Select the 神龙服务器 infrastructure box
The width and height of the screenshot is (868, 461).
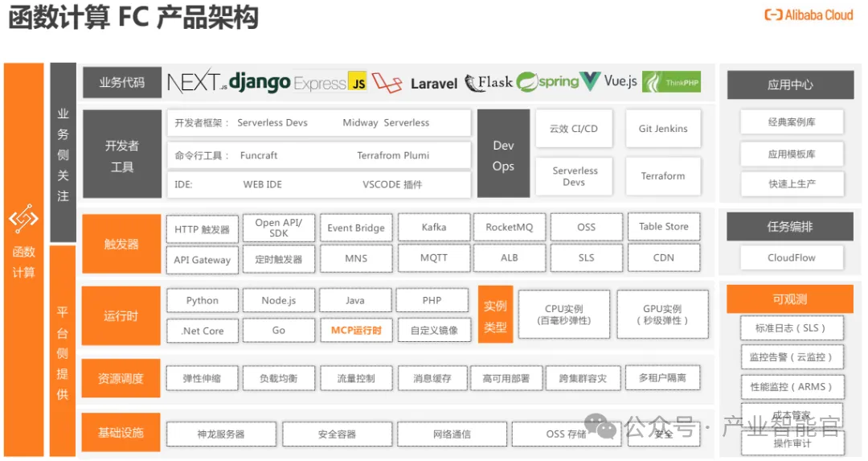click(221, 434)
